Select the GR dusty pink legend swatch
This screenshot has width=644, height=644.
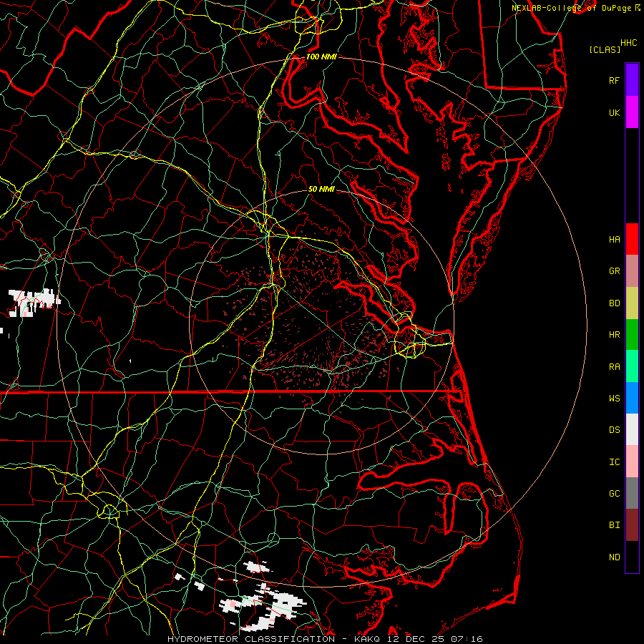click(632, 271)
